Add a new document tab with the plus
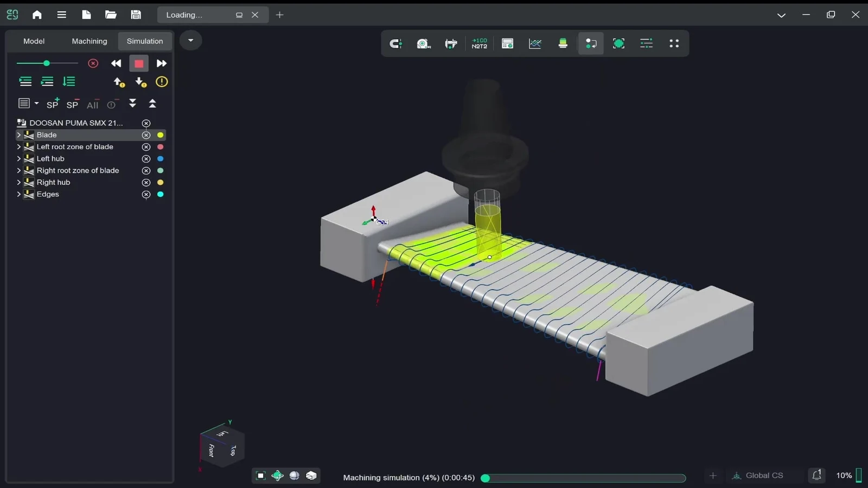 pos(279,15)
